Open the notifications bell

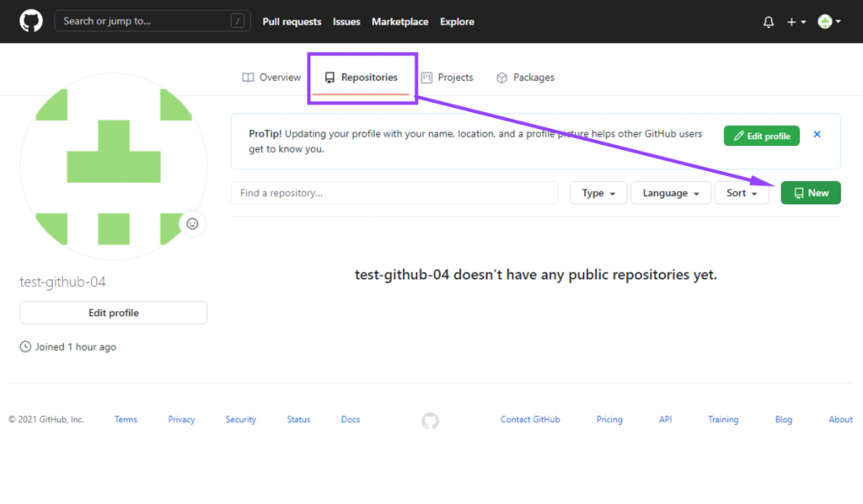[x=769, y=22]
